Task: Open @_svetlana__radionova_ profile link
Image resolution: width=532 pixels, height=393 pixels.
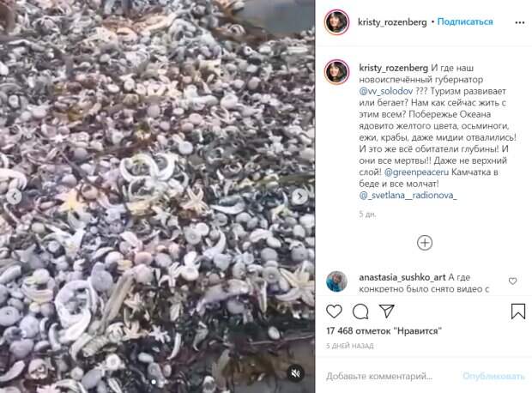Action: point(408,196)
